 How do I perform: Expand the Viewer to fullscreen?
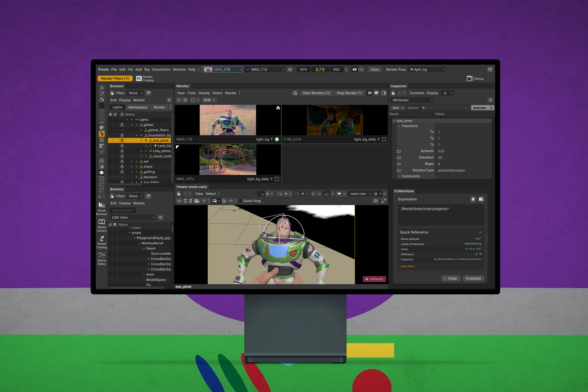[384, 201]
